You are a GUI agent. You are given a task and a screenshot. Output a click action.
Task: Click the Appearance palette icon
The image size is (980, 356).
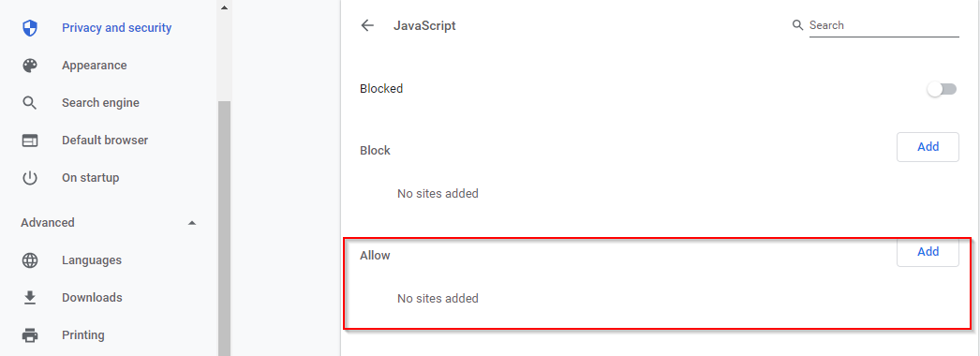click(30, 66)
